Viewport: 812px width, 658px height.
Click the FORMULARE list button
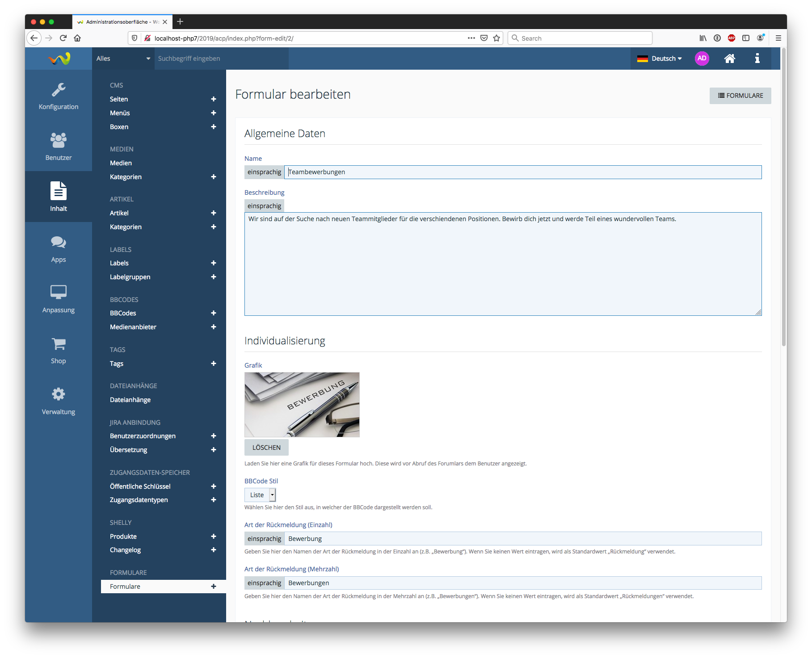(x=740, y=96)
